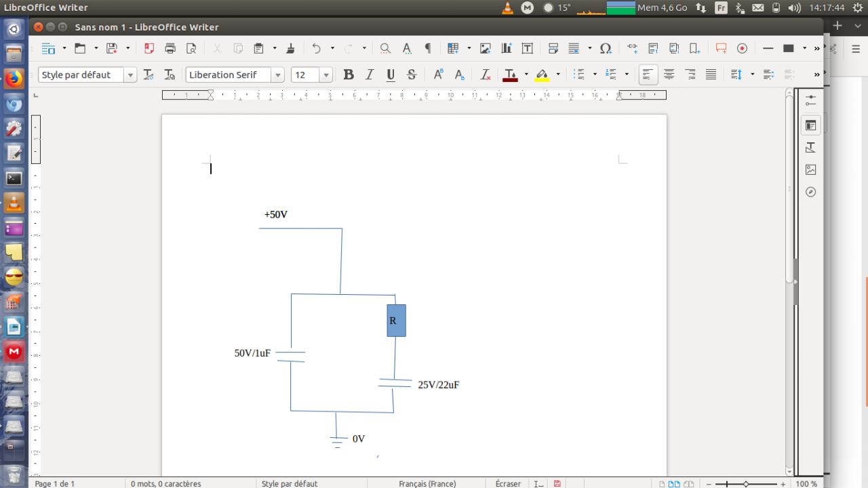Open Find and Replace magnifier
The image size is (868, 488).
pyautogui.click(x=385, y=48)
